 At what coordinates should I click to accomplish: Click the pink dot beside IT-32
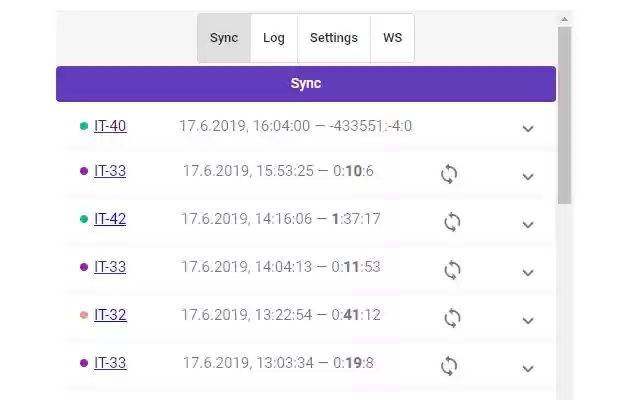[x=84, y=315]
